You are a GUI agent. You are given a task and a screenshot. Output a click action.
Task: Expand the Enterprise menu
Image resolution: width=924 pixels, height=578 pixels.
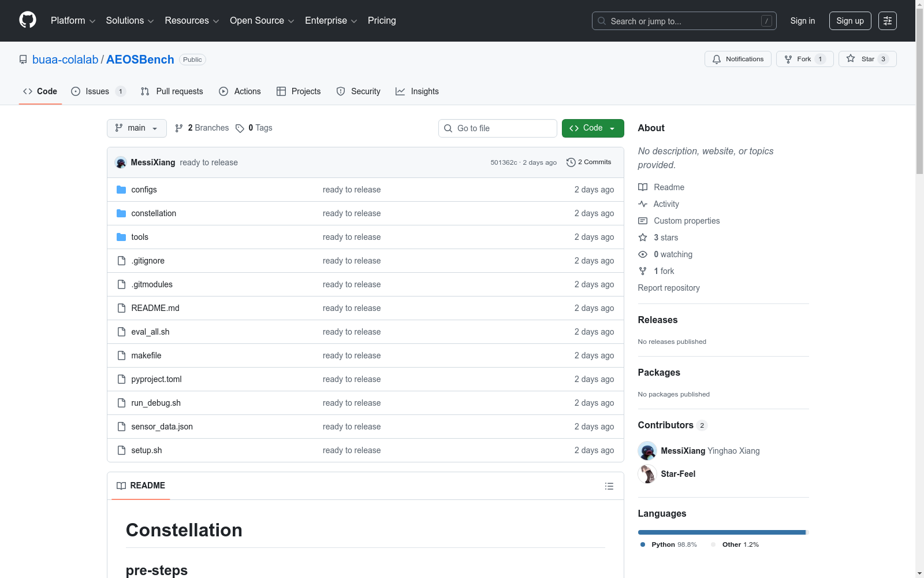(x=331, y=21)
